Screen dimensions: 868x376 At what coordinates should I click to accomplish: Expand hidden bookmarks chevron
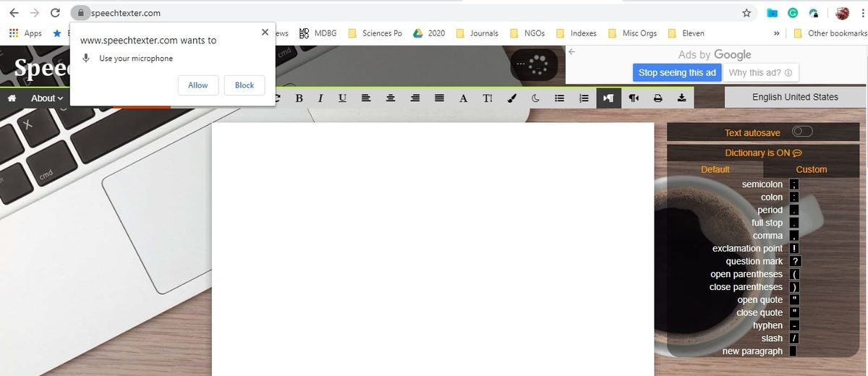coord(777,33)
